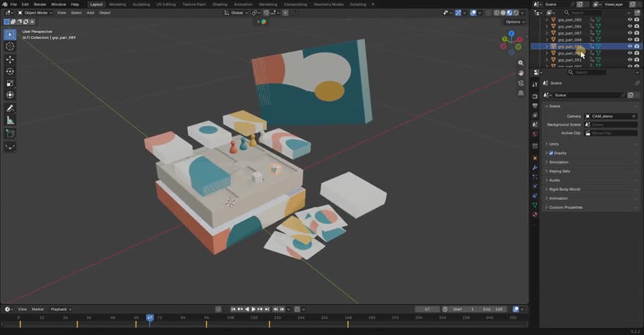Open the viewport Add menu

click(91, 13)
